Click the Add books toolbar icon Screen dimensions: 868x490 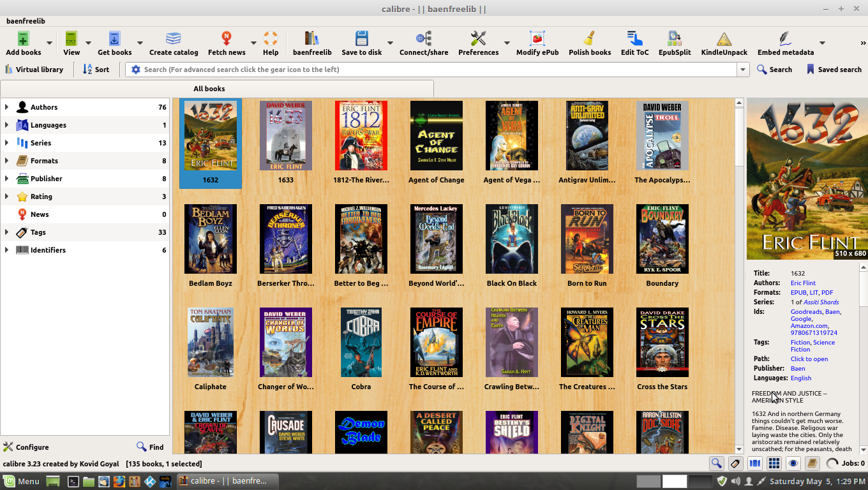pos(23,38)
